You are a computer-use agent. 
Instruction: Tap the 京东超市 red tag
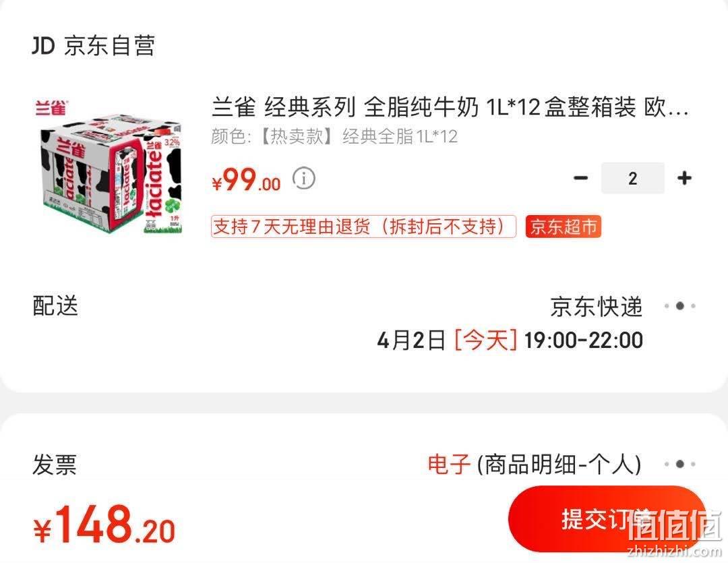[563, 227]
